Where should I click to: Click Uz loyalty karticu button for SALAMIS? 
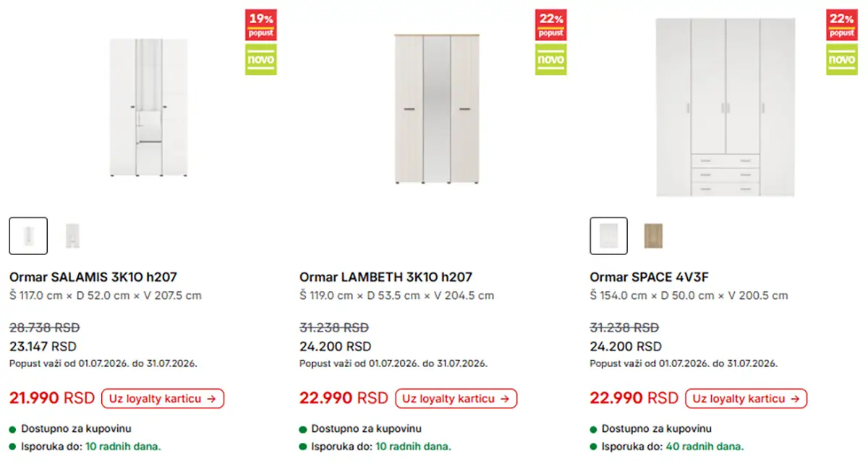163,398
